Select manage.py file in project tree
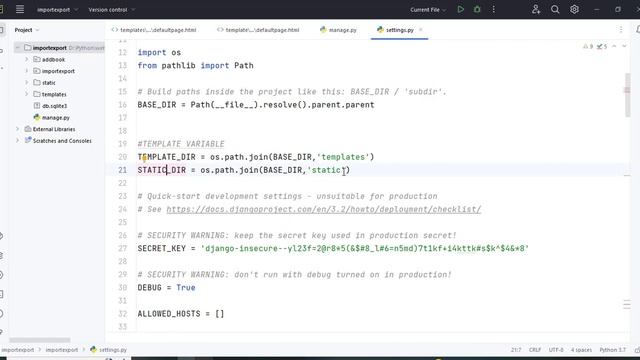The width and height of the screenshot is (640, 360). (x=56, y=118)
